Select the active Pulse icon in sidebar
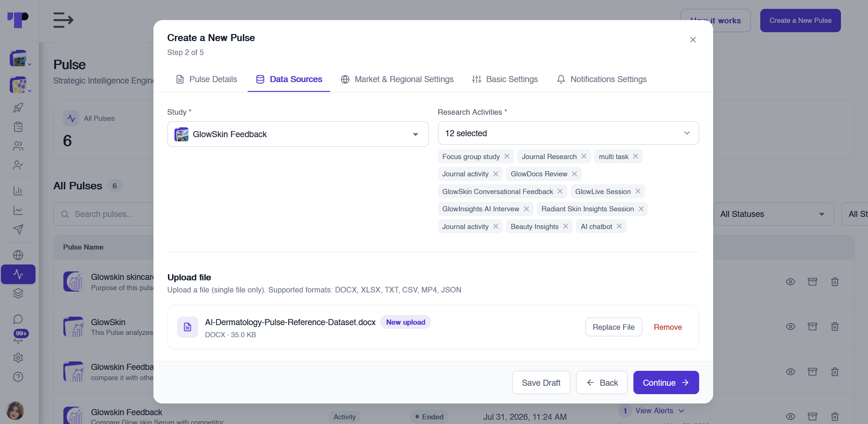The width and height of the screenshot is (868, 424). coord(18,274)
